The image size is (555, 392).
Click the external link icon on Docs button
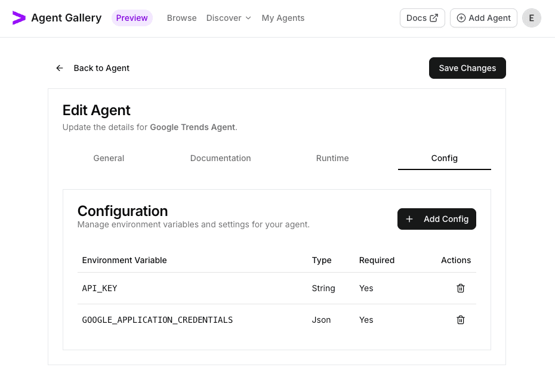[x=434, y=18]
